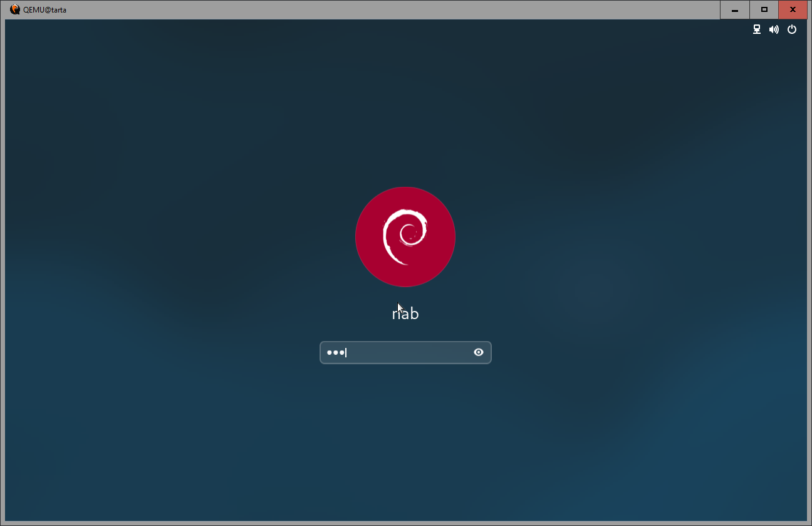Open the power menu icon
812x526 pixels.
[792, 29]
